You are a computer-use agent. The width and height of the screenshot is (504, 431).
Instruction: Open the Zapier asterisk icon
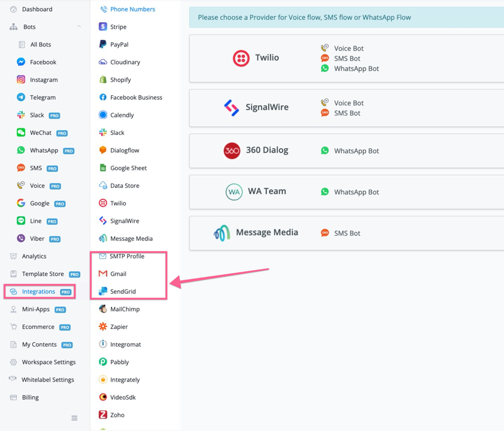(x=103, y=326)
